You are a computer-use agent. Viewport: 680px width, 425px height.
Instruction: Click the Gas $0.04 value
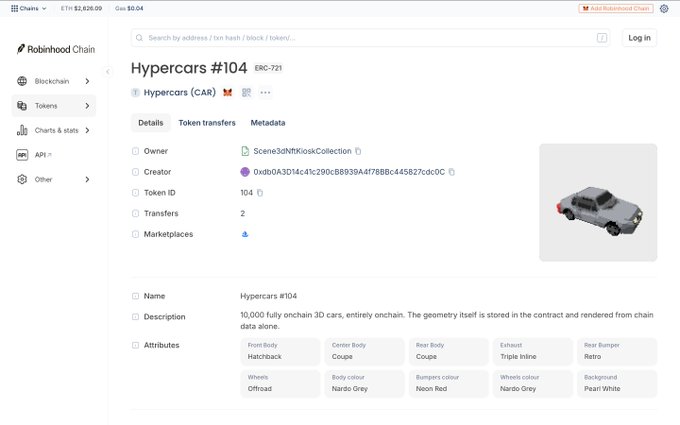click(x=135, y=8)
